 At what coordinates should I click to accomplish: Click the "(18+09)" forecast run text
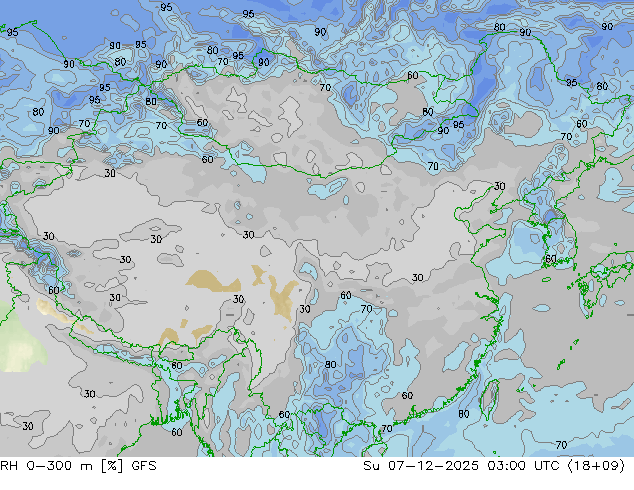click(597, 466)
